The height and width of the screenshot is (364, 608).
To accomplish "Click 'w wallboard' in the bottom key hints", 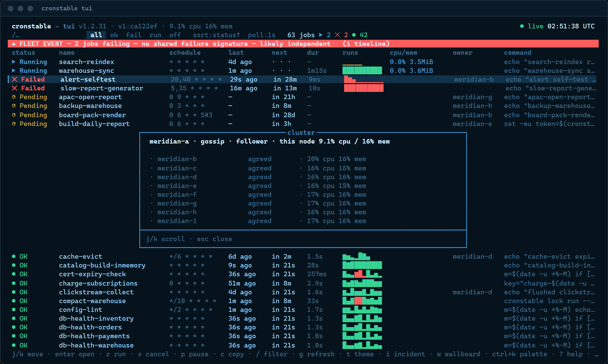I will [459, 354].
